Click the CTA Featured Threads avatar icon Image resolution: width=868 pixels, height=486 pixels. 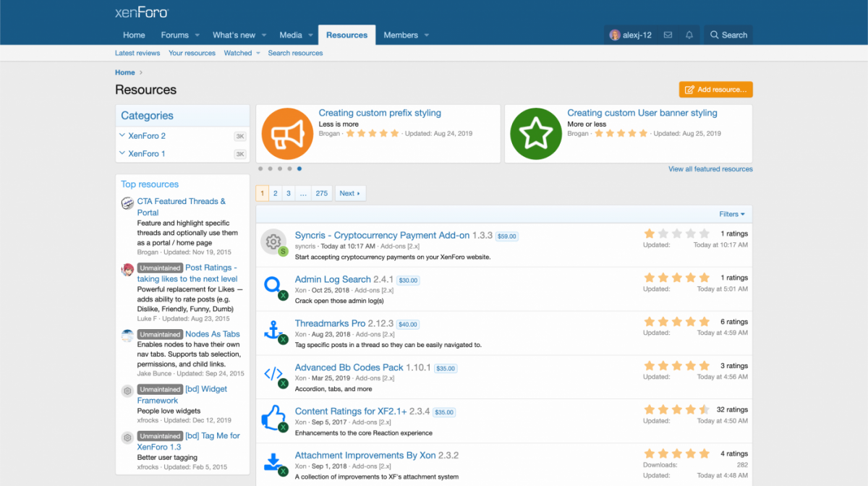tap(127, 203)
